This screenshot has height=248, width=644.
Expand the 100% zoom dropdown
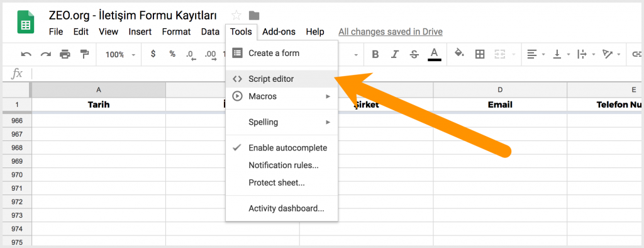point(120,54)
